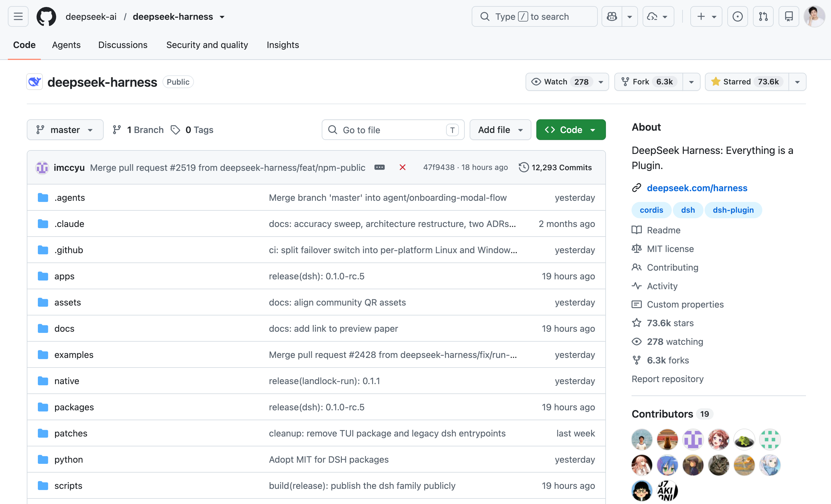
Task: Open pull requests icon in header
Action: [x=763, y=17]
